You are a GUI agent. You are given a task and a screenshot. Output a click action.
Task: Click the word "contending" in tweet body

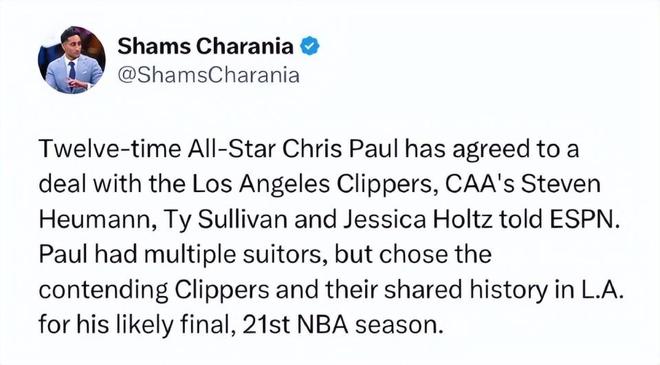pos(103,290)
